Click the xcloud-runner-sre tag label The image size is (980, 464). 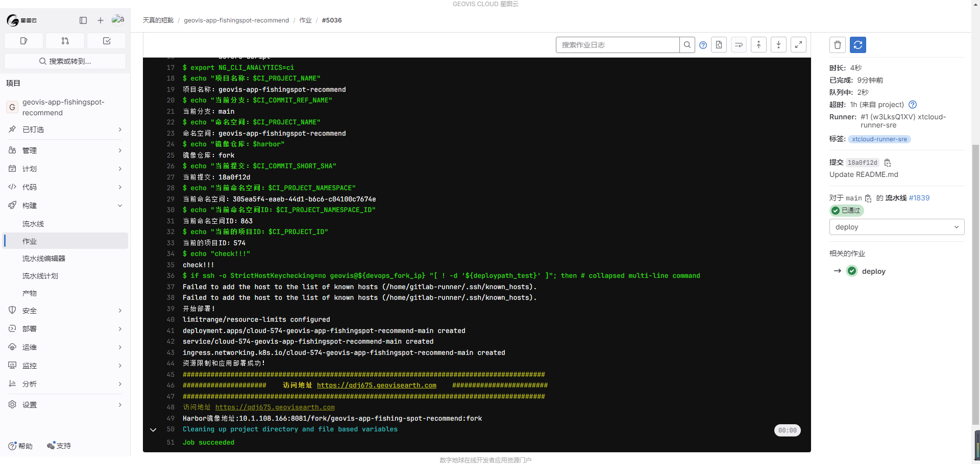point(879,139)
